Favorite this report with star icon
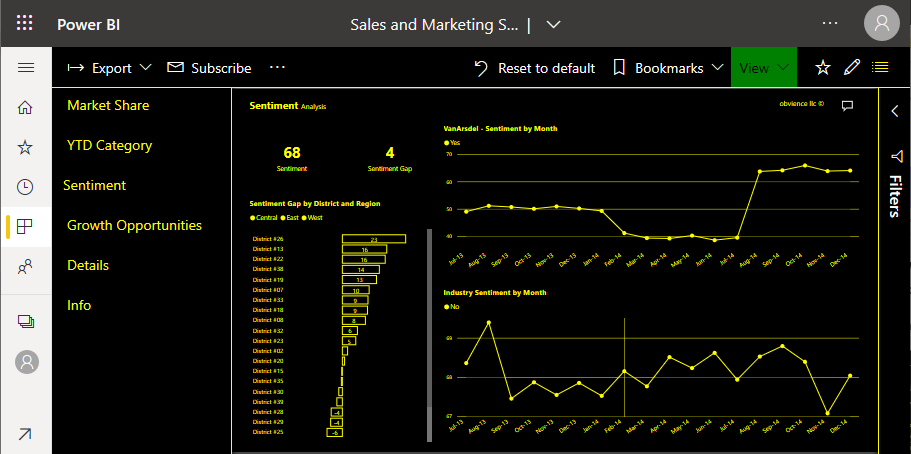 point(823,68)
